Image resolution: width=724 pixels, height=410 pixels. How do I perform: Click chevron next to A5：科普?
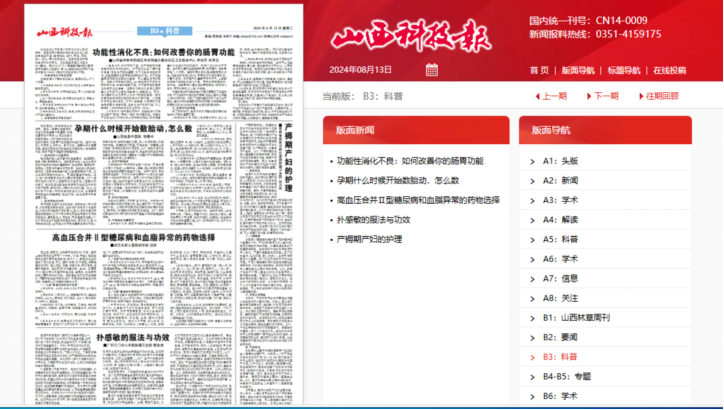click(532, 240)
